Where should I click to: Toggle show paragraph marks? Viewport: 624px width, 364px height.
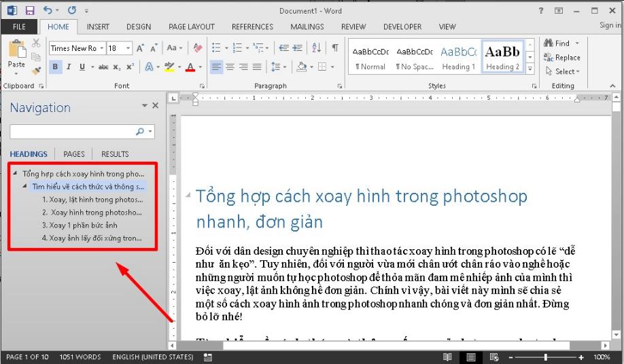point(335,48)
